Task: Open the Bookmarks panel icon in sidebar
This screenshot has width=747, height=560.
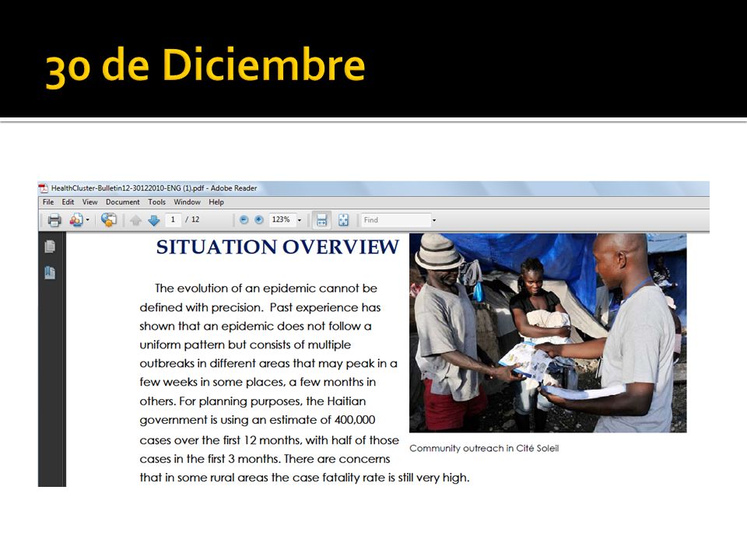Action: click(50, 273)
